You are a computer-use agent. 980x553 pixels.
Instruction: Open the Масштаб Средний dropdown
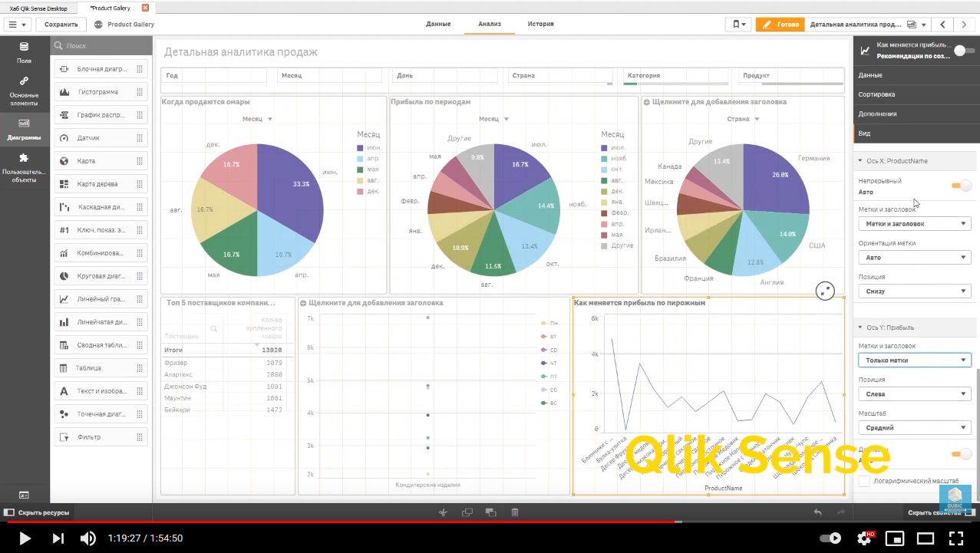pos(915,428)
